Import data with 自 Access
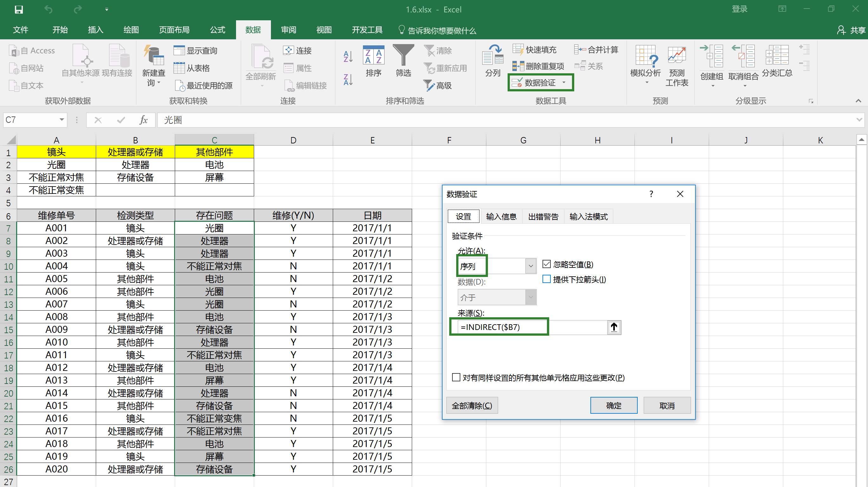 coord(32,50)
